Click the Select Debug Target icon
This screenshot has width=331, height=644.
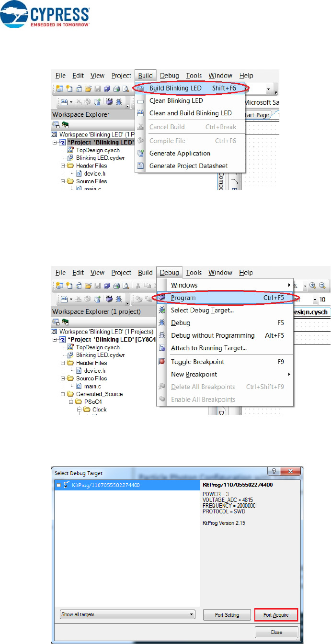[x=162, y=310]
